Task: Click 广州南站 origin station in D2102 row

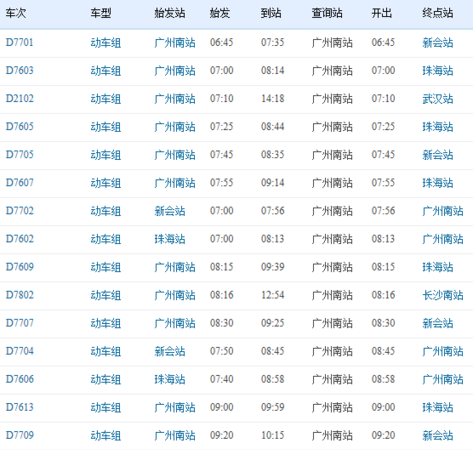Action: (x=175, y=99)
